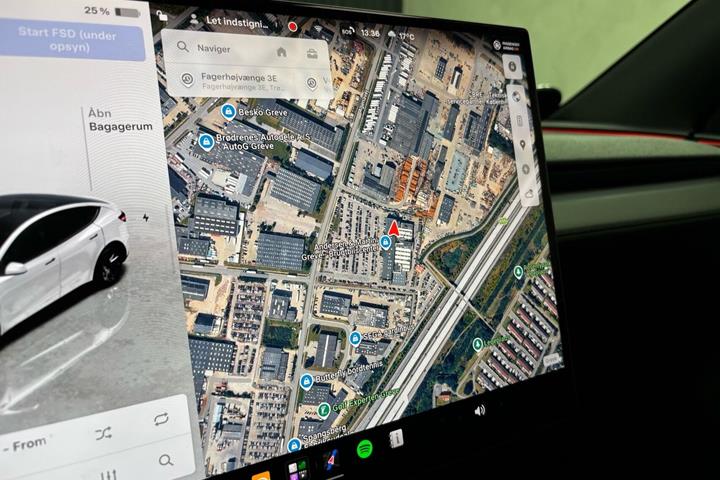Screen dimensions: 720x480
Task: Select the green marker near the right screen edge
Action: (x=518, y=272)
